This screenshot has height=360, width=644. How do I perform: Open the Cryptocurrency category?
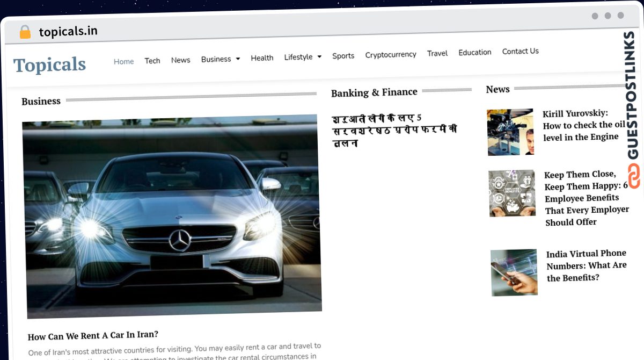(390, 55)
